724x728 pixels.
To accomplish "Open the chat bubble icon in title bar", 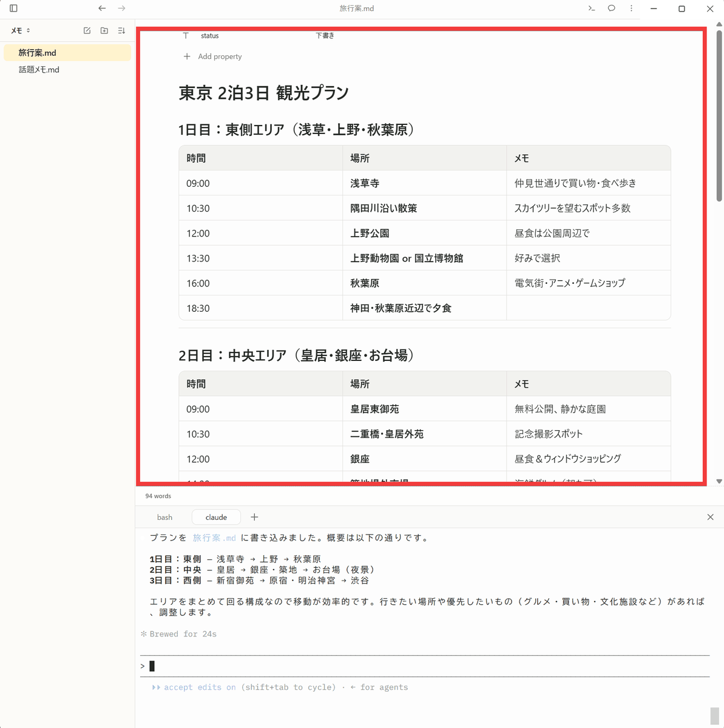I will [x=612, y=8].
